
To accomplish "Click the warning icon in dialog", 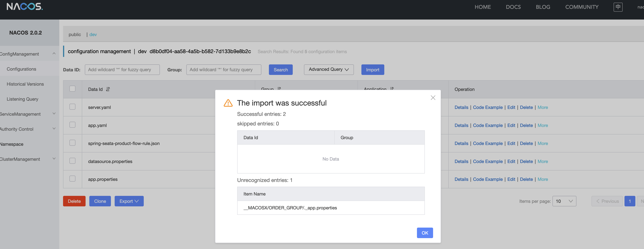I will [x=228, y=103].
